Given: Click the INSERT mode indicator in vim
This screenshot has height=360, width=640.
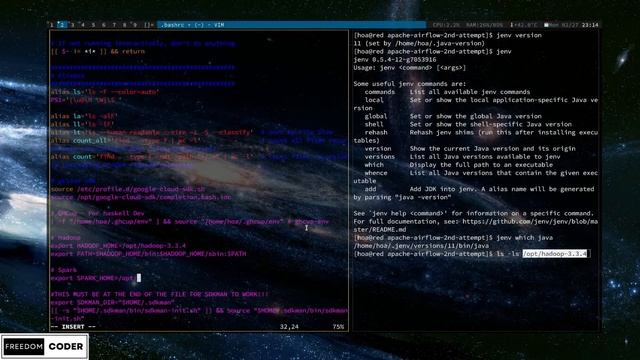Looking at the screenshot, I should (73, 327).
